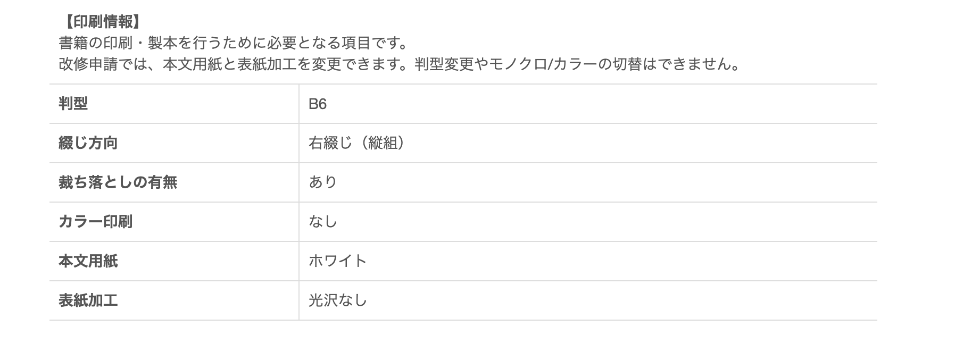This screenshot has height=343, width=980.
Task: Click the 綴じ方向 row label
Action: 88,143
